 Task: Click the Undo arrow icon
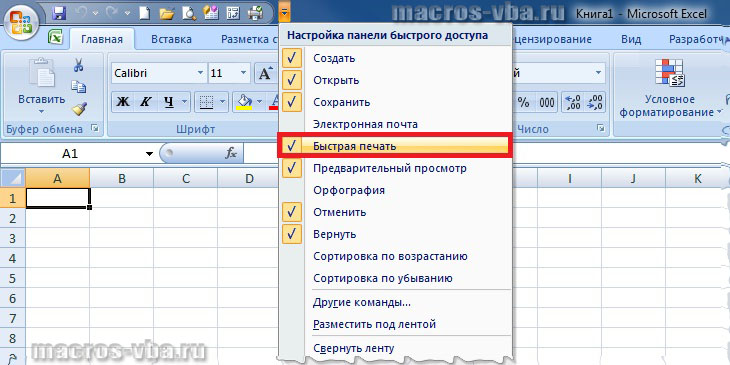pos(82,14)
